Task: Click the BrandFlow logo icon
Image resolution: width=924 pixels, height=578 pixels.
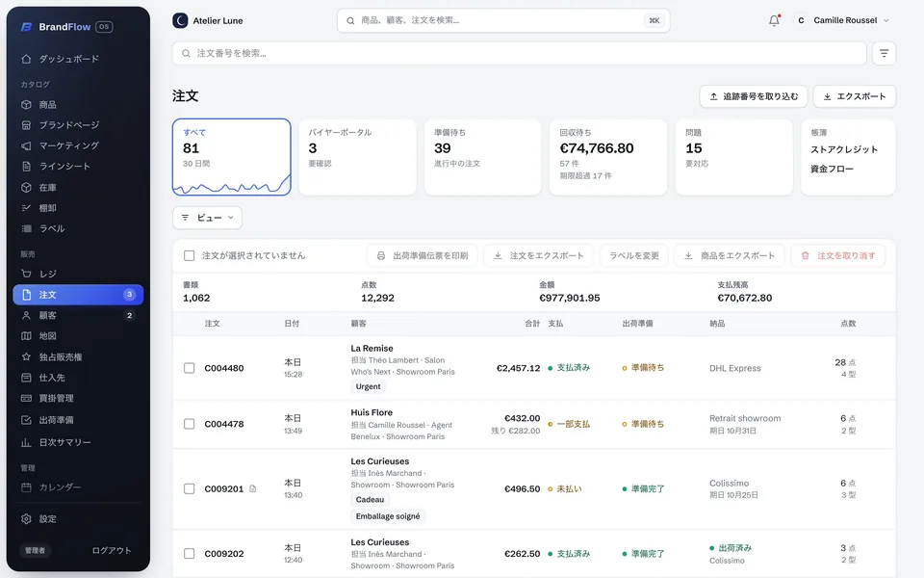Action: 26,27
